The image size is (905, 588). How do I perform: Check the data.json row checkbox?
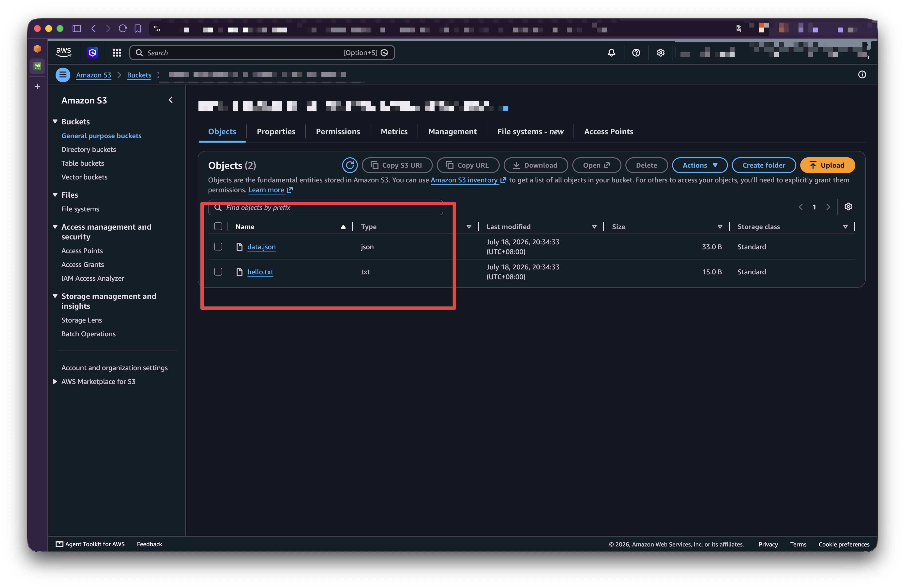tap(218, 247)
